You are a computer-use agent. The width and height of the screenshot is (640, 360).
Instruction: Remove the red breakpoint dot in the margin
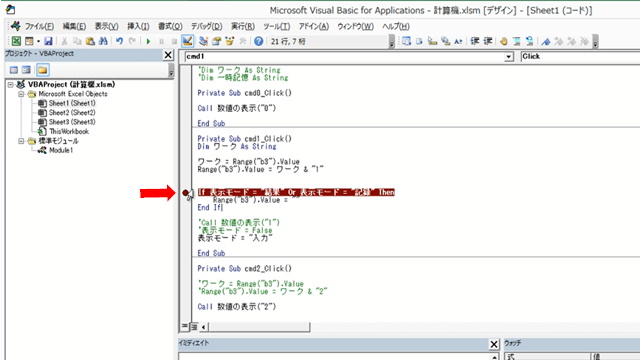click(x=186, y=192)
